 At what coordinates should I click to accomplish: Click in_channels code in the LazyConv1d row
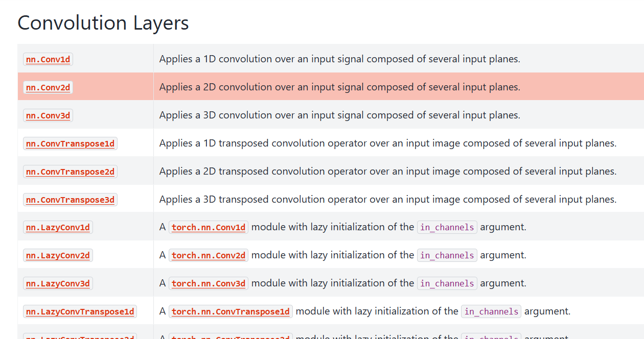[447, 227]
